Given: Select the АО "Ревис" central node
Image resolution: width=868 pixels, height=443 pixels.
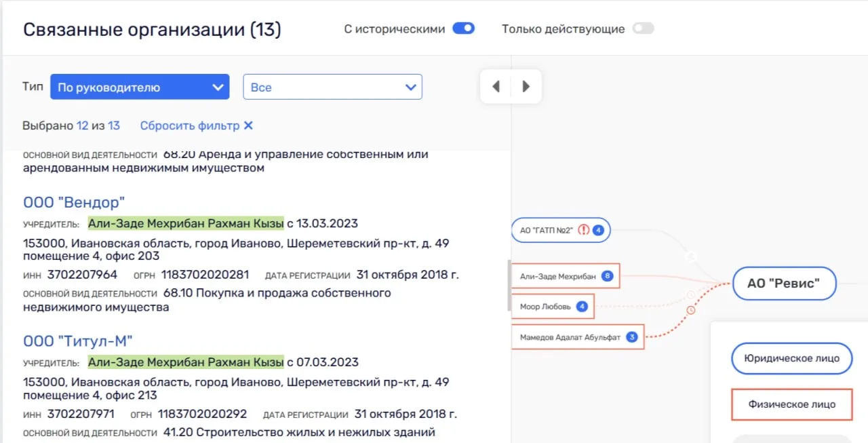Looking at the screenshot, I should click(x=783, y=284).
